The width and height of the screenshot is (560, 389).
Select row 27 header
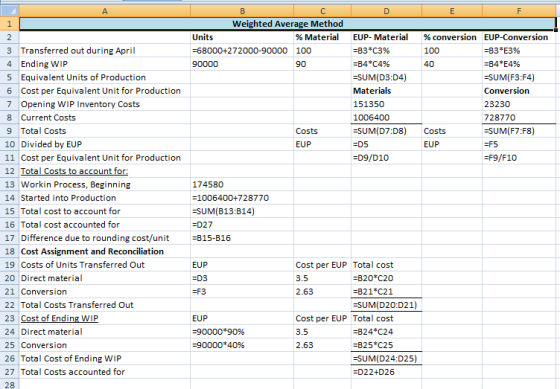coord(10,372)
